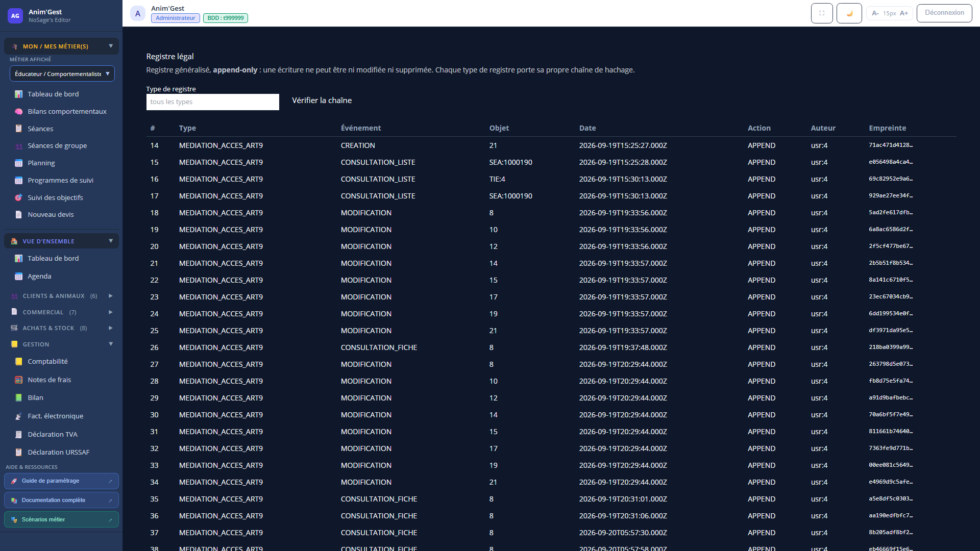Open Comptabilité icon
Screen dimensions: 980x551
[18, 361]
